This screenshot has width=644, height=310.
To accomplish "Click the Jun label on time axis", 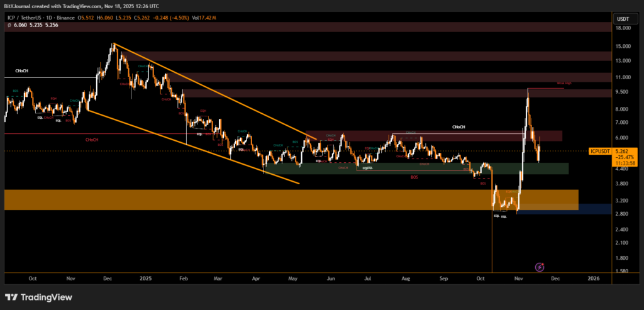I will [x=331, y=277].
